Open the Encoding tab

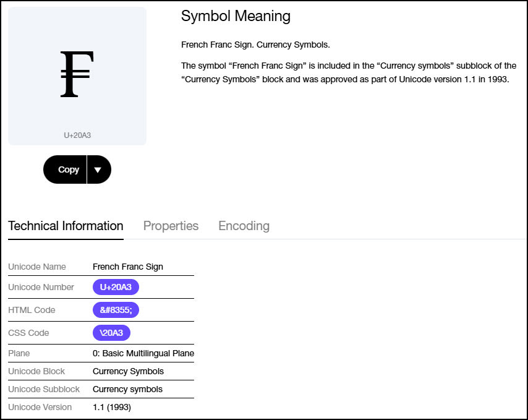(x=244, y=226)
